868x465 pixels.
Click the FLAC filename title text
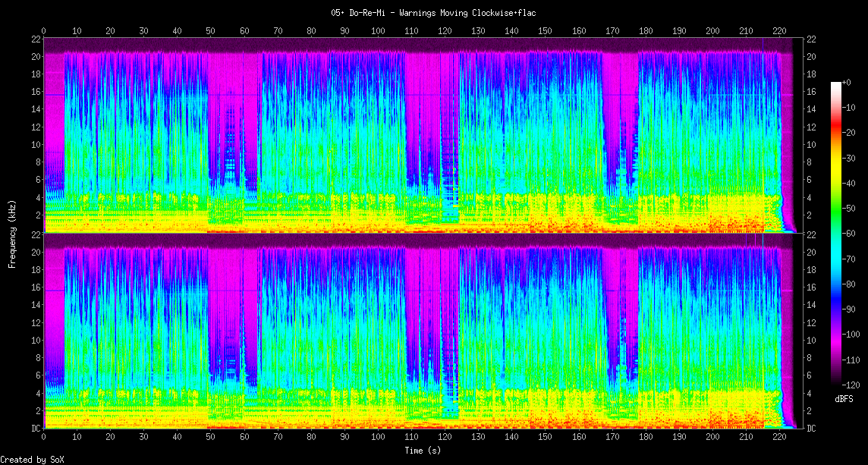(x=433, y=13)
